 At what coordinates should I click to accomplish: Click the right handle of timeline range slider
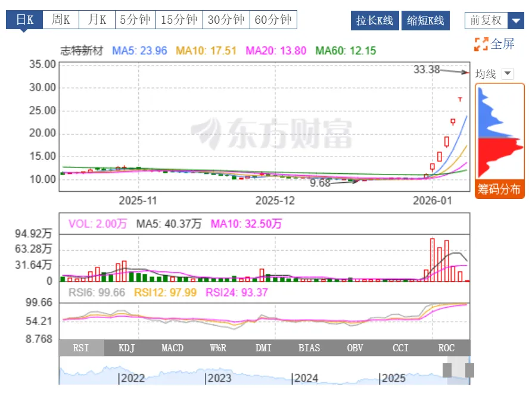[x=469, y=370]
